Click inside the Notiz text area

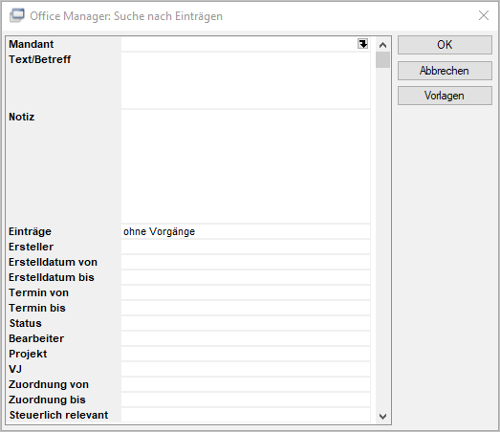pos(246,166)
